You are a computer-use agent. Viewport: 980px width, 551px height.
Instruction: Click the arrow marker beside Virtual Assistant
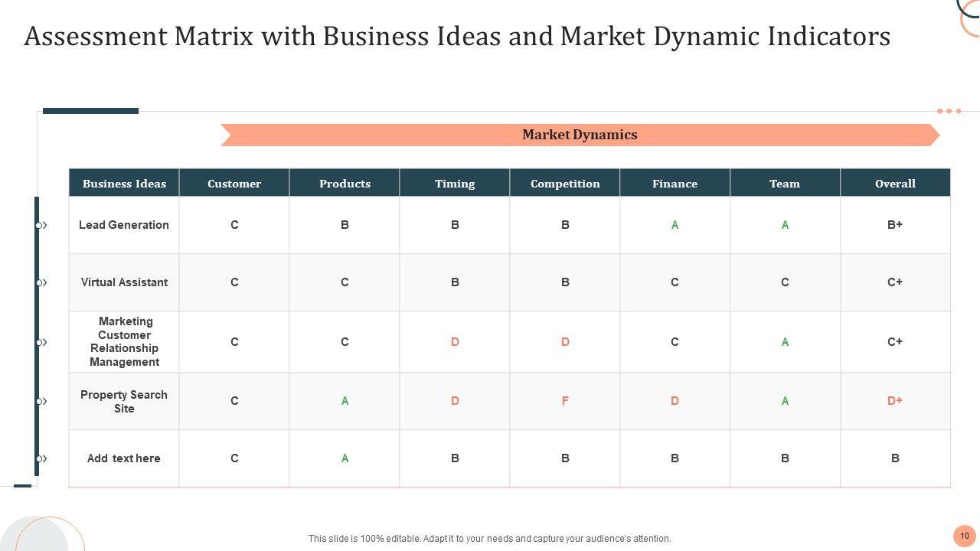(41, 282)
